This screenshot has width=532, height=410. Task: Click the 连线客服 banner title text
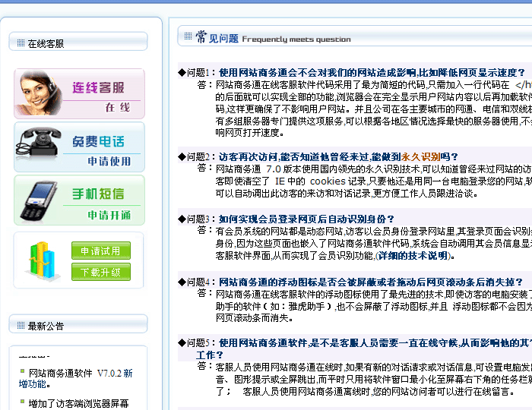coord(98,88)
